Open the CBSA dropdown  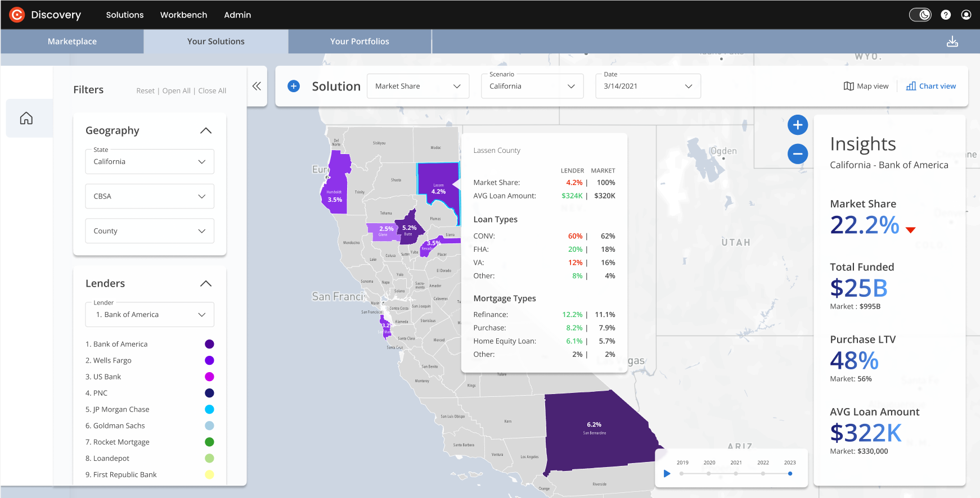coord(150,196)
